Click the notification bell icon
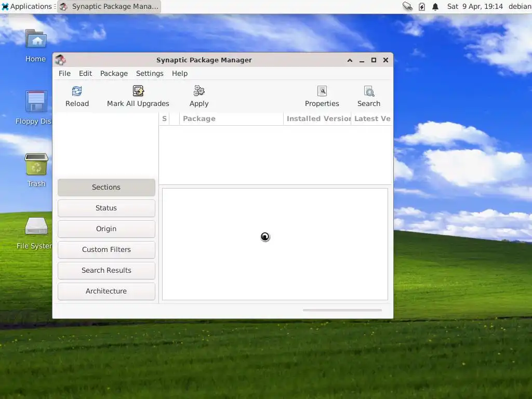This screenshot has height=399, width=532. tap(435, 6)
